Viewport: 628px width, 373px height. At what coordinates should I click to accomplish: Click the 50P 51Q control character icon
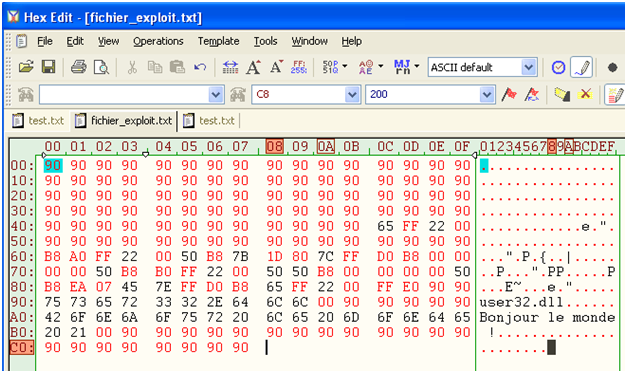[x=330, y=67]
